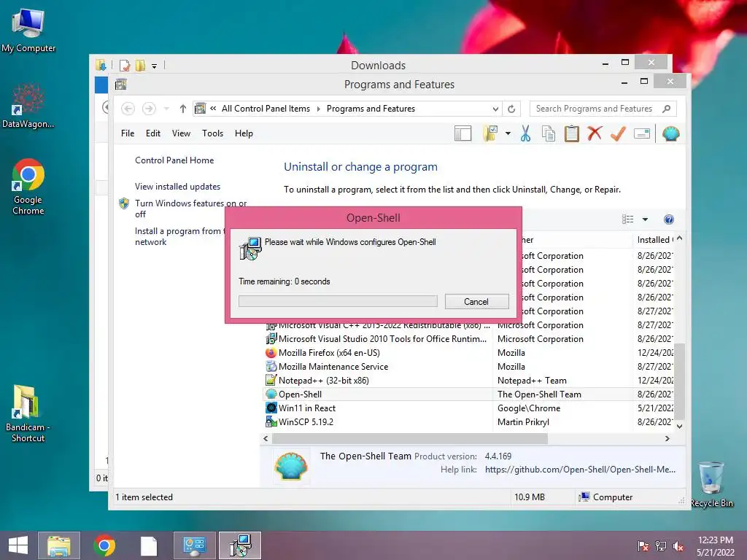Viewport: 747px width, 560px height.
Task: Click Install a program from network link
Action: pyautogui.click(x=179, y=236)
